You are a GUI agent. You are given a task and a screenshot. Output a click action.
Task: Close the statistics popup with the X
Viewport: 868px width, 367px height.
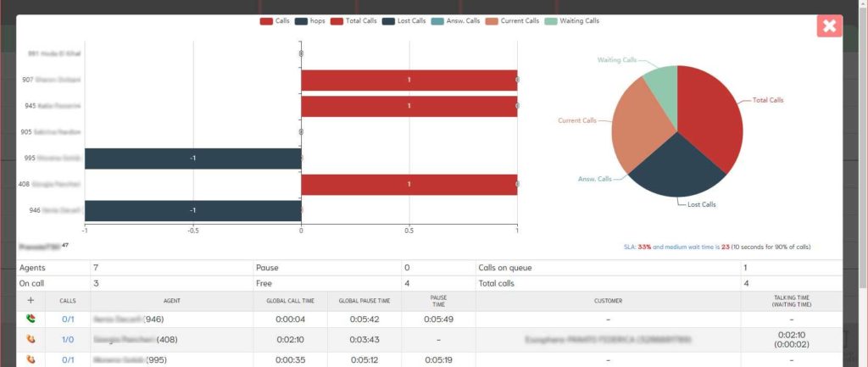pos(829,25)
